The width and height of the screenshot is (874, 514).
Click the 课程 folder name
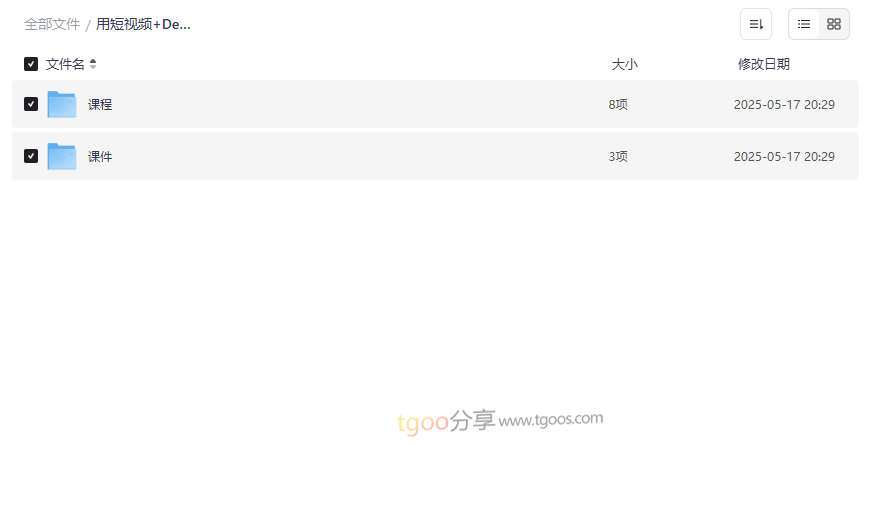[100, 104]
